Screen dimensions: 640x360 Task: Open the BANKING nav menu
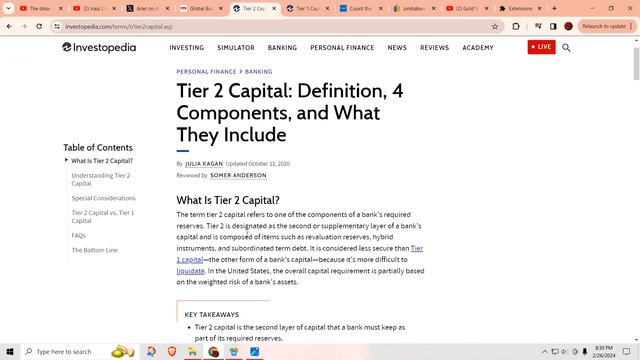tap(282, 48)
